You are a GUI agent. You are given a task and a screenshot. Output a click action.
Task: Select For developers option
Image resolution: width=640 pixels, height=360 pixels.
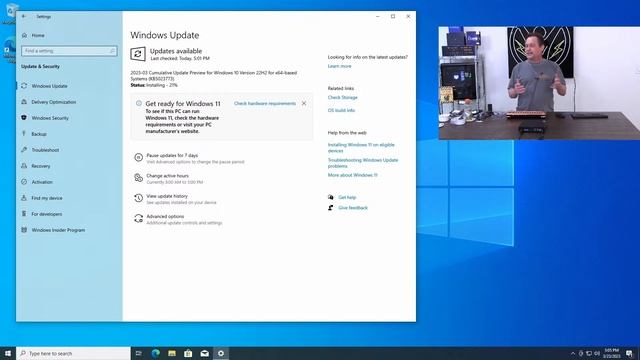point(47,214)
